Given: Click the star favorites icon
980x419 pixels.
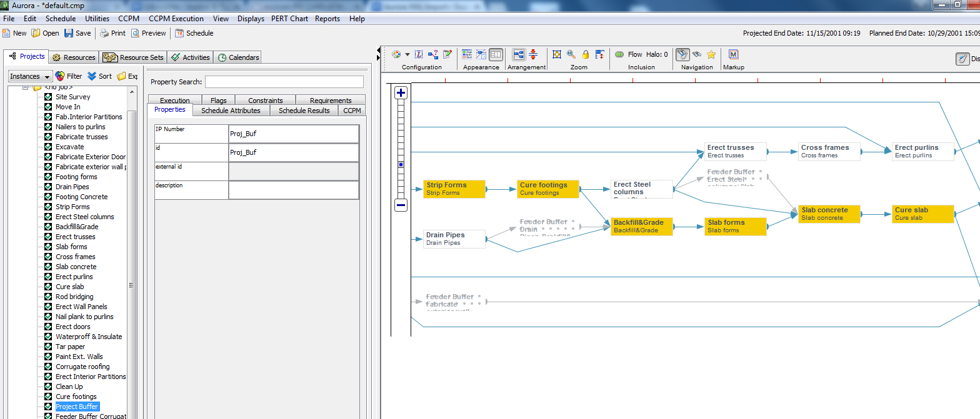Looking at the screenshot, I should pyautogui.click(x=711, y=55).
